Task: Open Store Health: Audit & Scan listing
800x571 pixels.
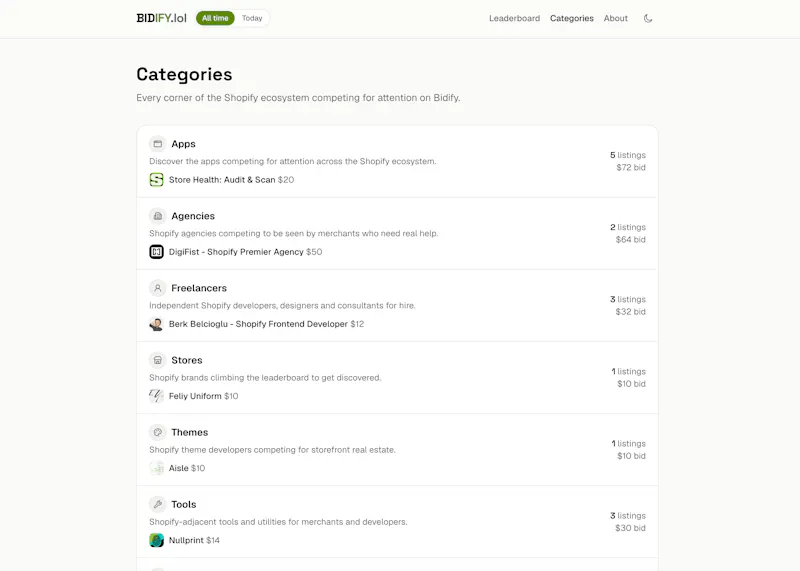Action: (x=232, y=180)
